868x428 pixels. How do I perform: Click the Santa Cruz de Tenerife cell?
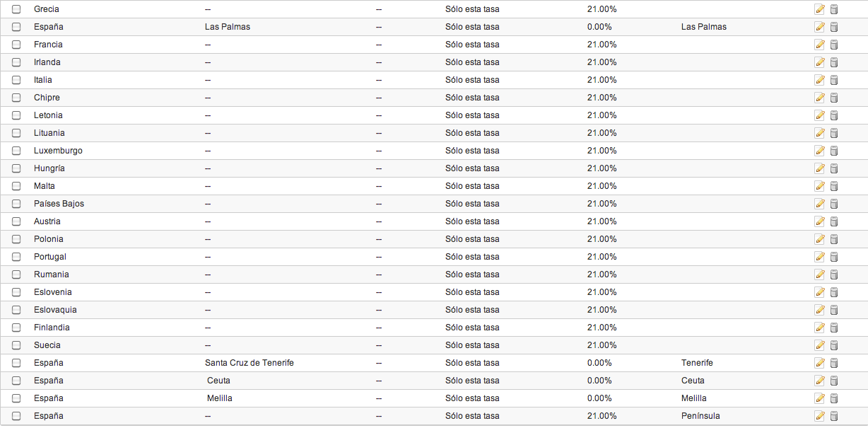[250, 363]
